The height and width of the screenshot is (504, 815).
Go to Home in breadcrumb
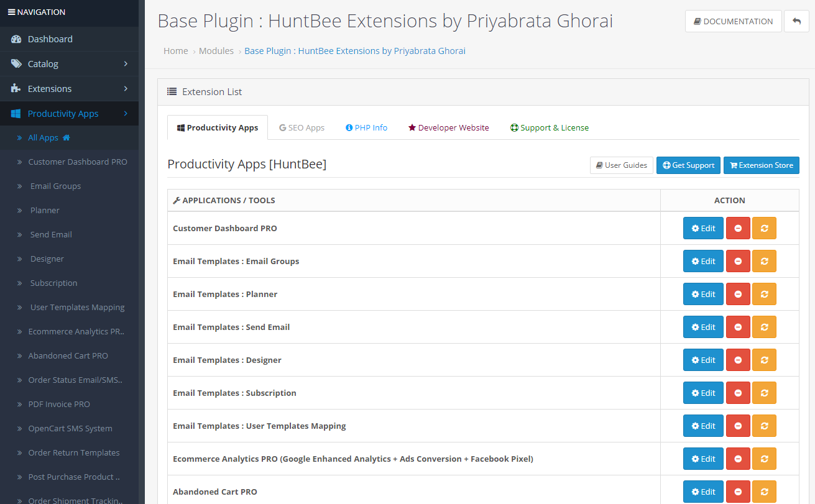pyautogui.click(x=176, y=51)
